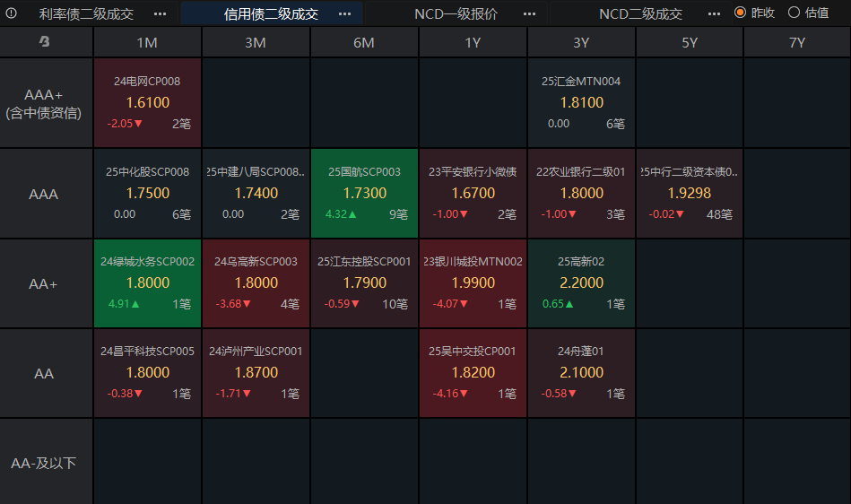Switch to NCD二级成交 tab
Screen dimensions: 851x504
coord(640,13)
